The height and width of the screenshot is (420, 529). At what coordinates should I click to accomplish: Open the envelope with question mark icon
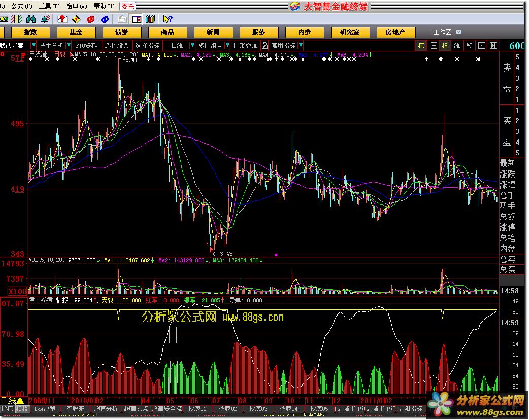click(62, 19)
